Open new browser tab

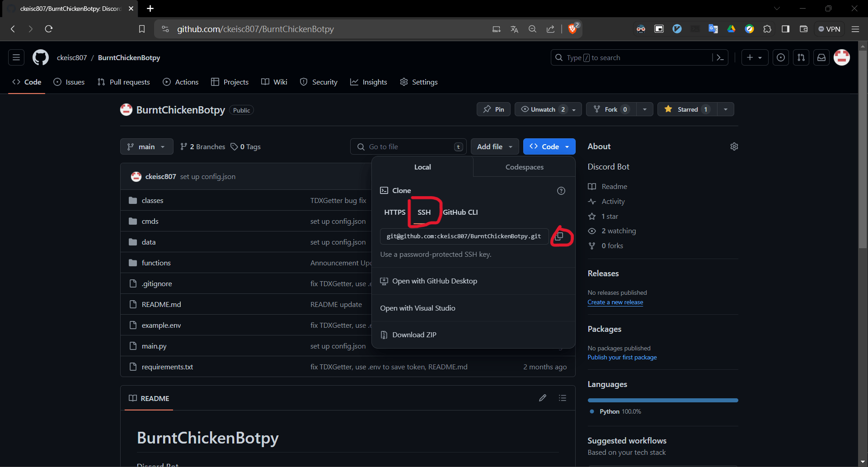[150, 9]
